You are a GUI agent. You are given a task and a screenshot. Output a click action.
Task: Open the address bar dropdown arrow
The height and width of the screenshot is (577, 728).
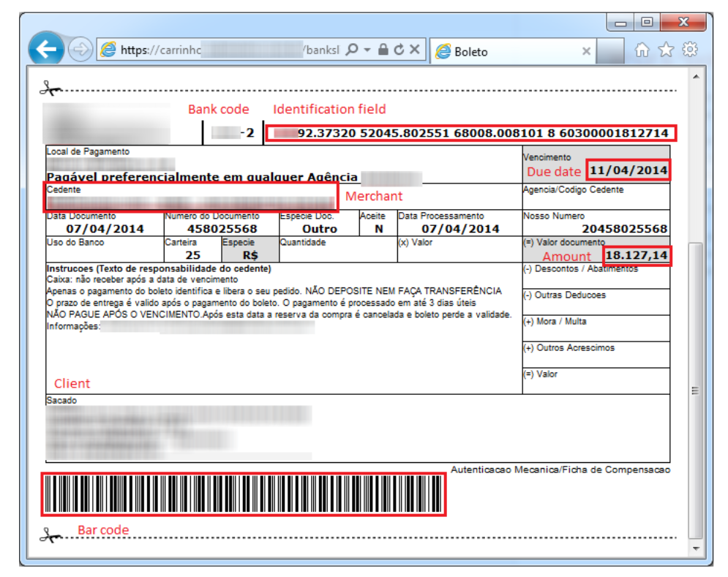point(367,50)
